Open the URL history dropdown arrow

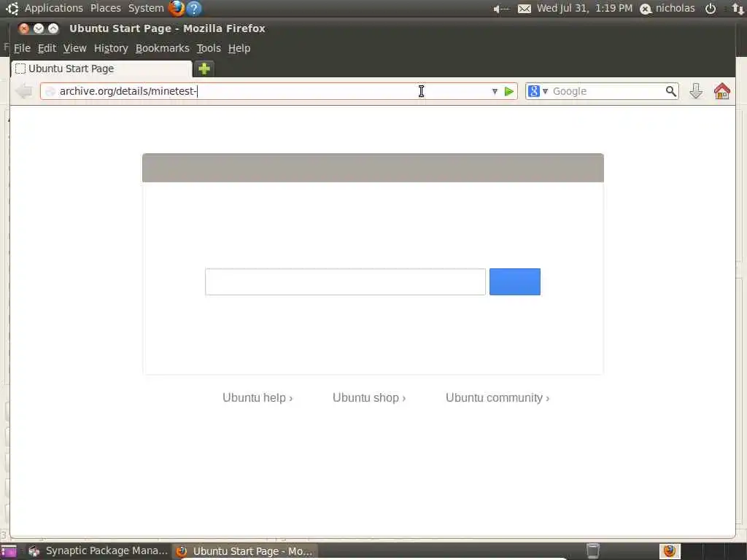495,91
